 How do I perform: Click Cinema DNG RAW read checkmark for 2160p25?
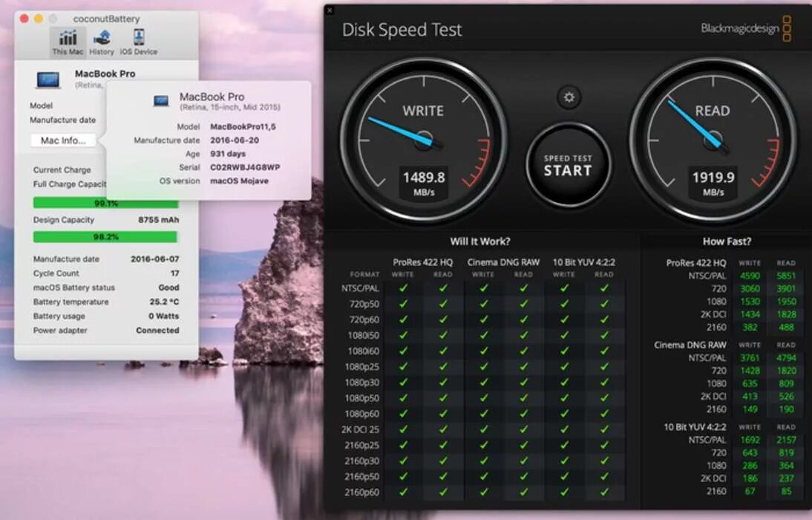523,446
